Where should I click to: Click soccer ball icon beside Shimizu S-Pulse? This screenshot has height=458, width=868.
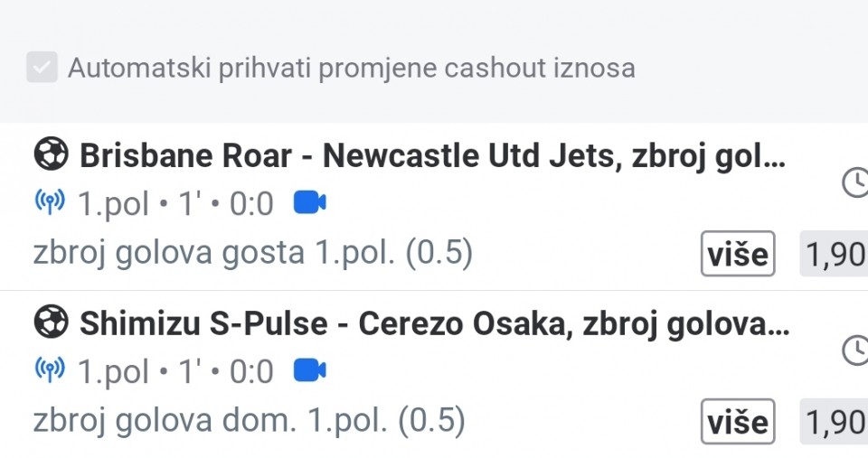point(51,322)
